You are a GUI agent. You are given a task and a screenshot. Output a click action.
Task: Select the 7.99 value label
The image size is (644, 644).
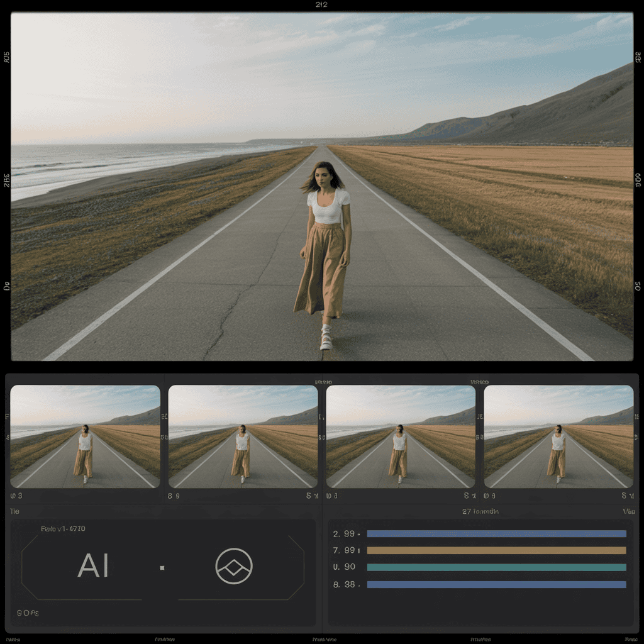[345, 551]
